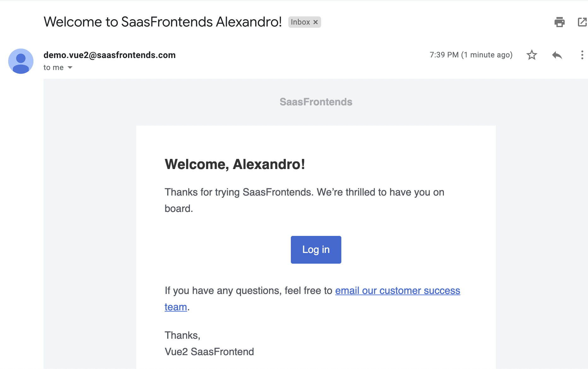
Task: Print this email with the printer icon
Action: [560, 22]
